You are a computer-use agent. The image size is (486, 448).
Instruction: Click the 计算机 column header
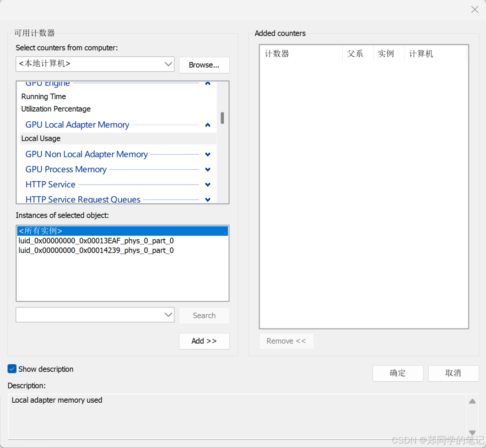pos(435,54)
